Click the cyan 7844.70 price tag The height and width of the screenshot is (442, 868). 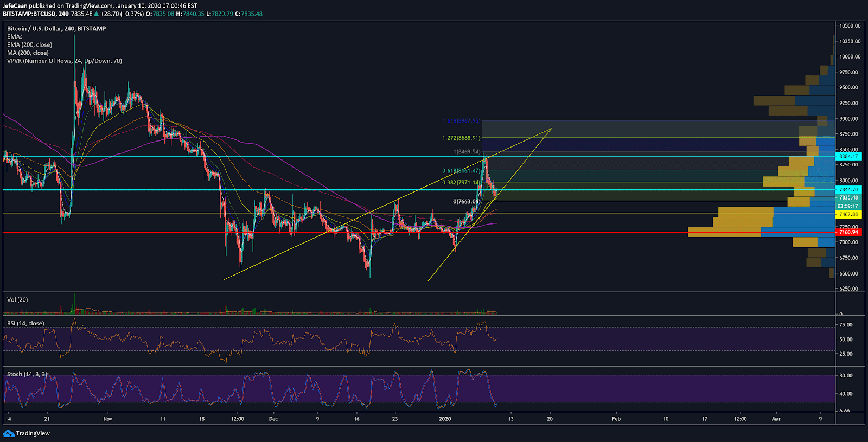tap(848, 190)
